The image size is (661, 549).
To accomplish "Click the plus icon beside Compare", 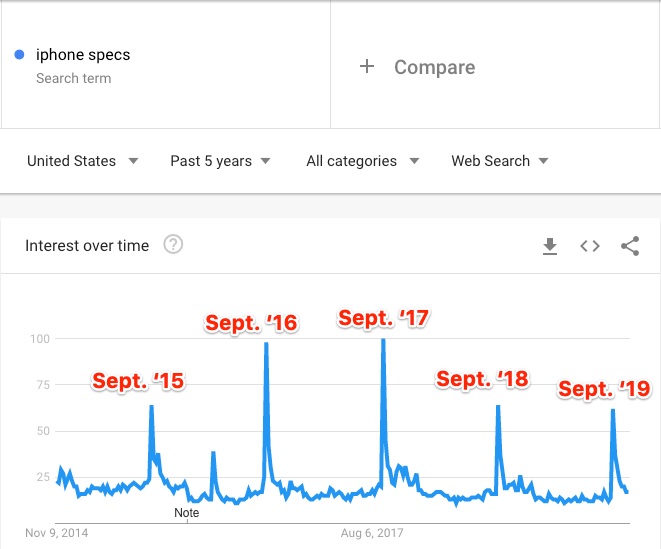I will (x=367, y=67).
